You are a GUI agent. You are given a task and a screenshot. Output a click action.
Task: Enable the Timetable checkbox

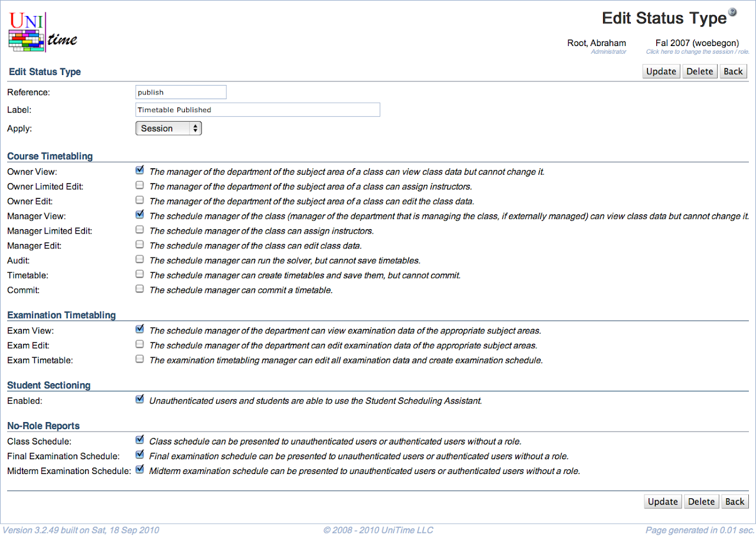point(139,274)
